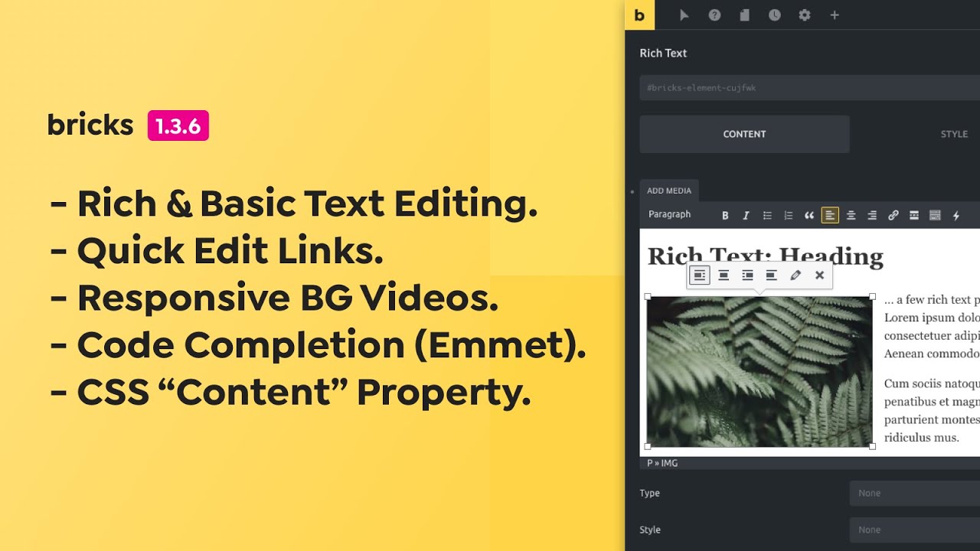Click the plus icon to add element

(x=835, y=15)
